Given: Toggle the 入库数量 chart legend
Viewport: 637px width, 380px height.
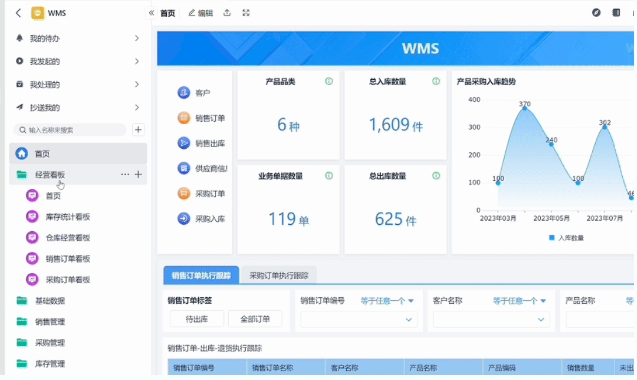Looking at the screenshot, I should (x=566, y=238).
